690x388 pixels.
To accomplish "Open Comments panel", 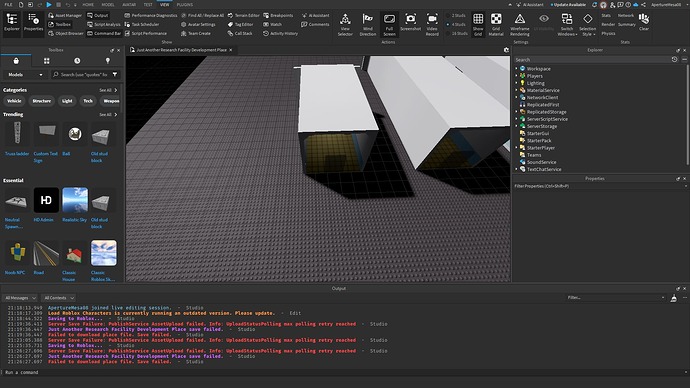I will click(x=315, y=24).
